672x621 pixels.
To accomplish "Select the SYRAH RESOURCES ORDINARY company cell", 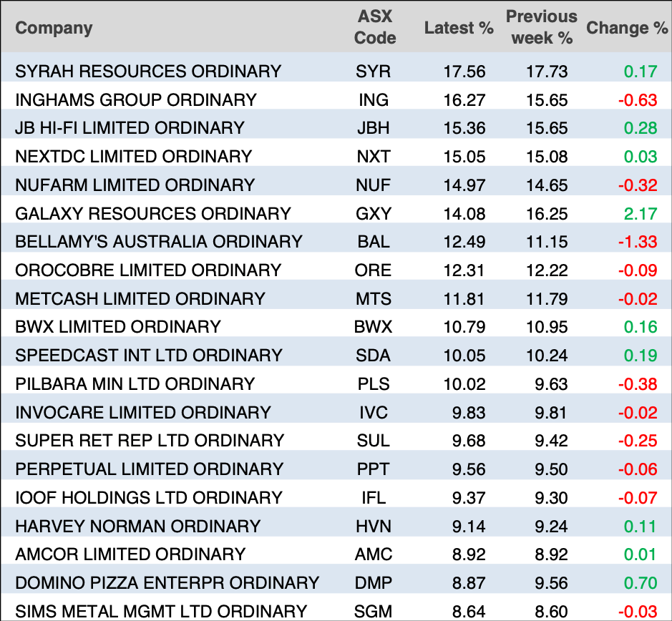I will [148, 72].
